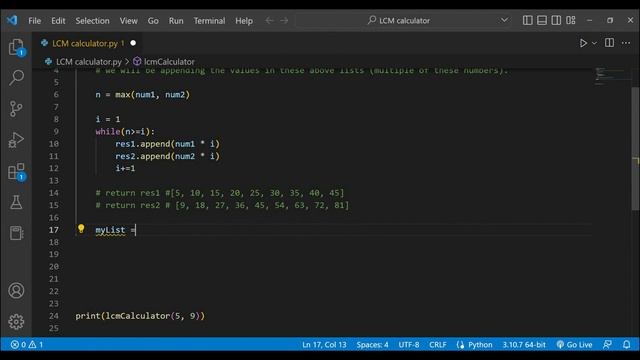Open the Accounts menu icon
Viewport: 640px width, 360px height.
[x=16, y=291]
